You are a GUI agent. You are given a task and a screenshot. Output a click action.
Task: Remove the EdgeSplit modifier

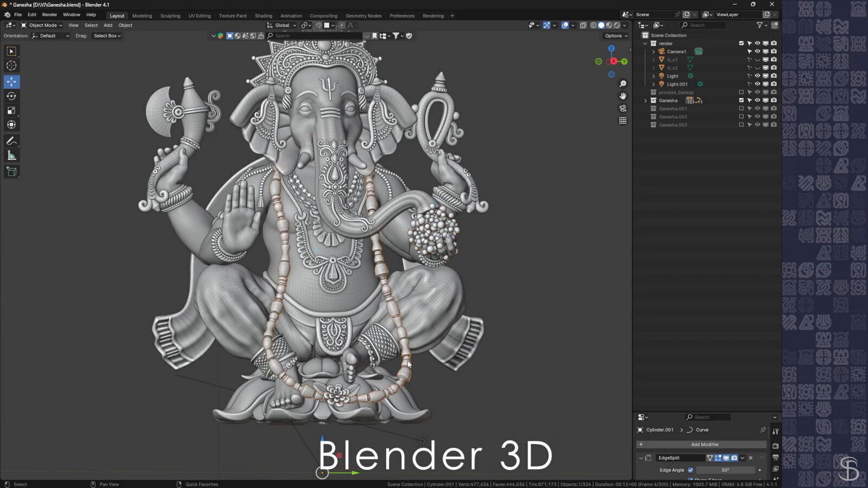click(751, 458)
